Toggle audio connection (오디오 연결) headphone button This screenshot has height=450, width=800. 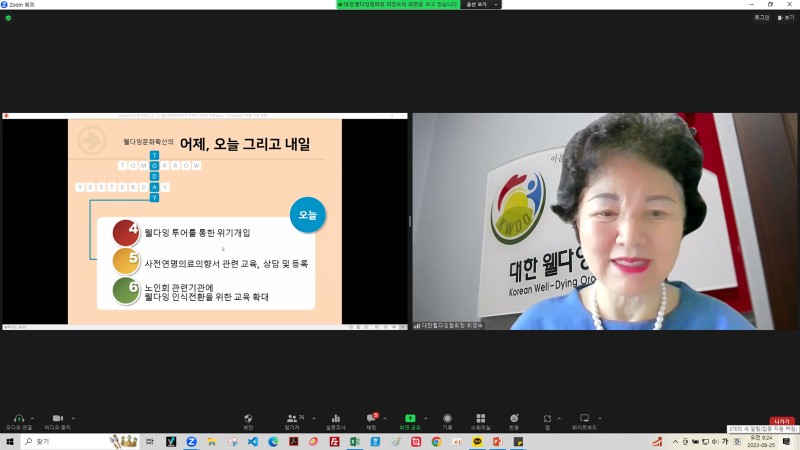18,419
